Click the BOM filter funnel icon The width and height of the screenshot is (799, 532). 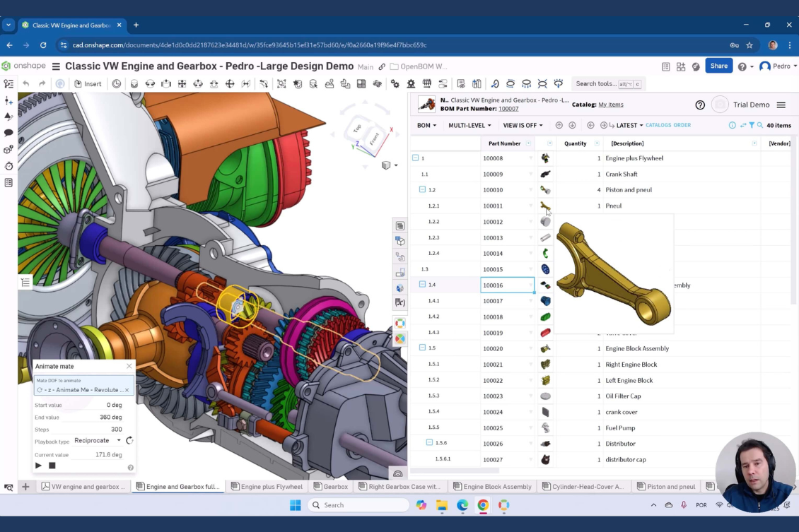pyautogui.click(x=752, y=125)
